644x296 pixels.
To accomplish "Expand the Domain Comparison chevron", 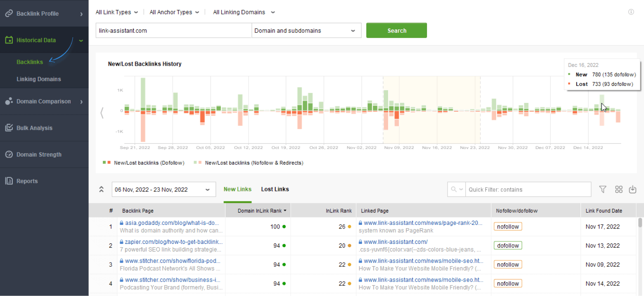I will (x=81, y=102).
